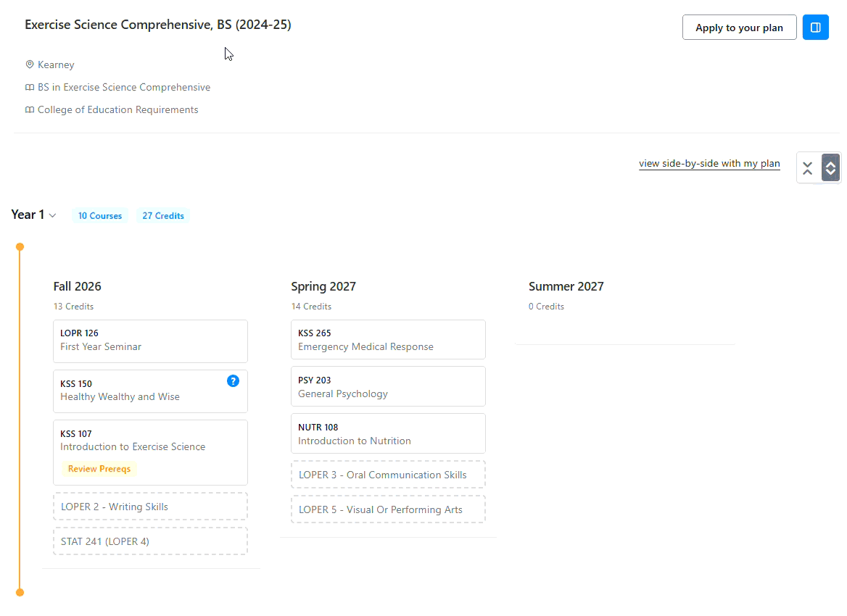Click the Apply to your plan button
This screenshot has height=616, width=847.
[x=739, y=28]
